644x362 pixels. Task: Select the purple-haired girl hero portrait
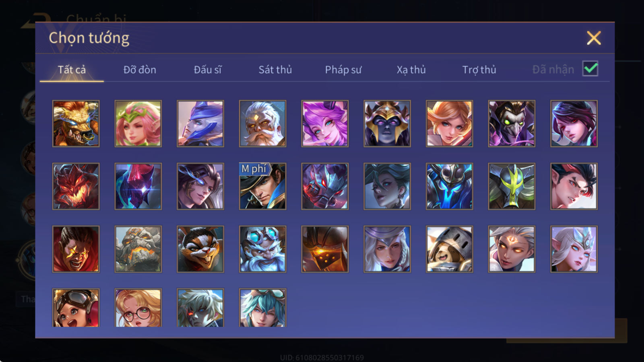(325, 123)
